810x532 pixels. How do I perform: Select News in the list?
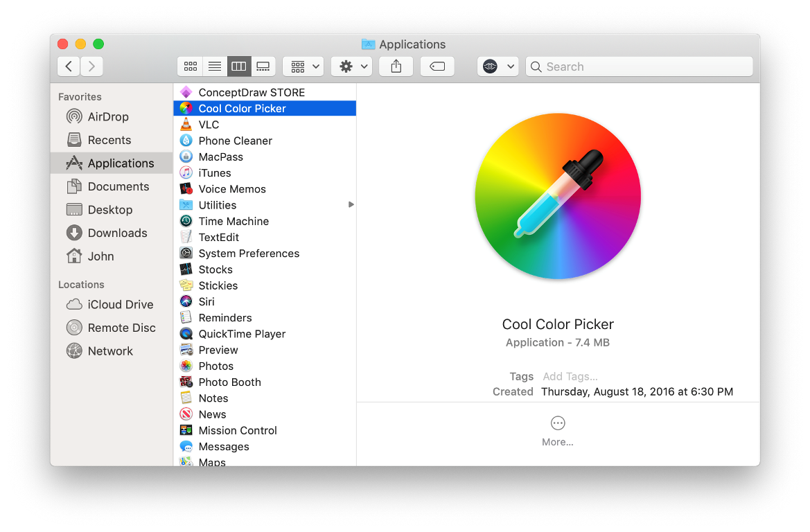coord(265,414)
